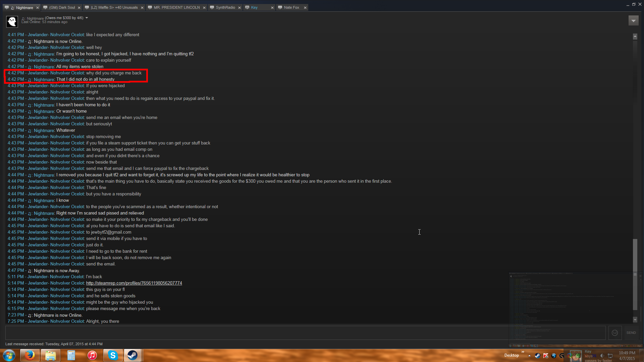Open the emoticon picker button
Viewport: 644px width, 362px height.
click(615, 333)
